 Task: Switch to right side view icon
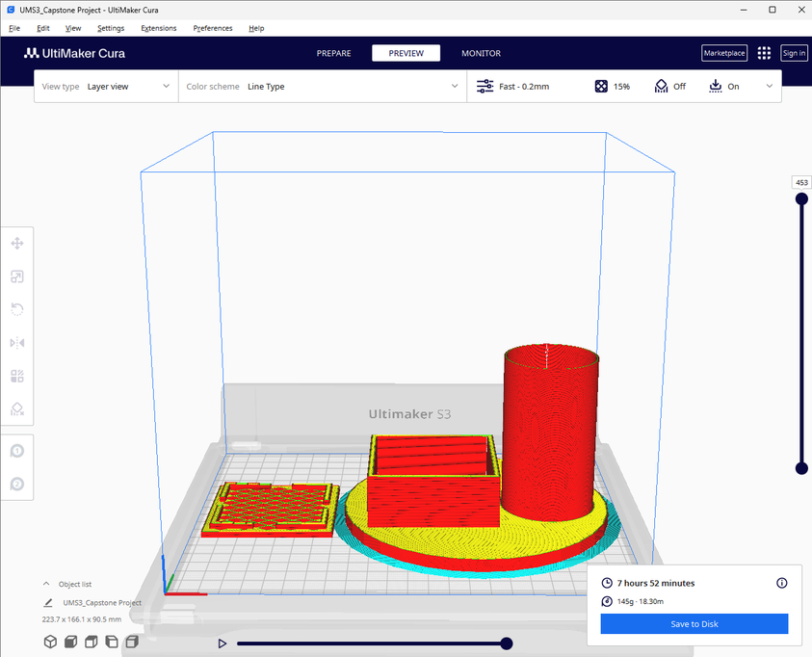pos(132,642)
